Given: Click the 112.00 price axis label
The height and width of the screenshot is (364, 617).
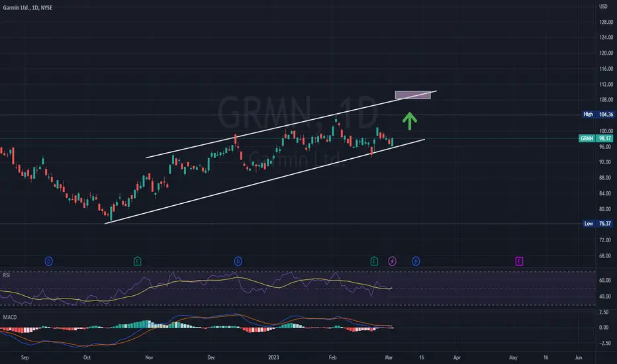Looking at the screenshot, I should point(606,85).
